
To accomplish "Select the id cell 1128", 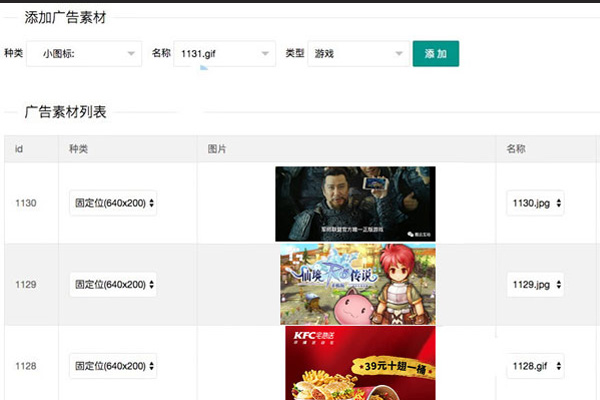I will pyautogui.click(x=26, y=366).
